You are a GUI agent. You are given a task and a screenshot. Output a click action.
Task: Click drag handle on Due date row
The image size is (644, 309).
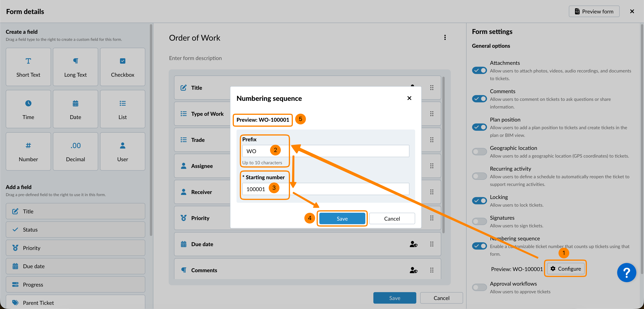click(432, 244)
